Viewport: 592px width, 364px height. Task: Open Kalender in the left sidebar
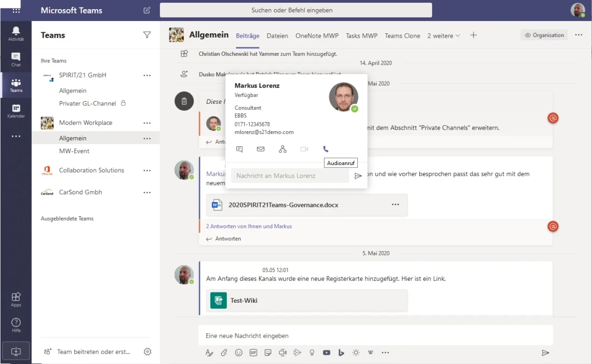pyautogui.click(x=16, y=111)
